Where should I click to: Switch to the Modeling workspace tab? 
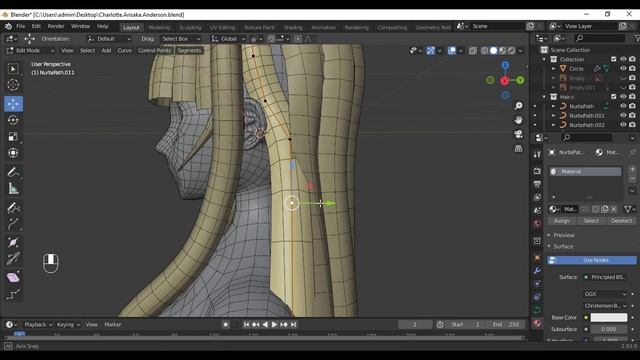click(x=159, y=27)
